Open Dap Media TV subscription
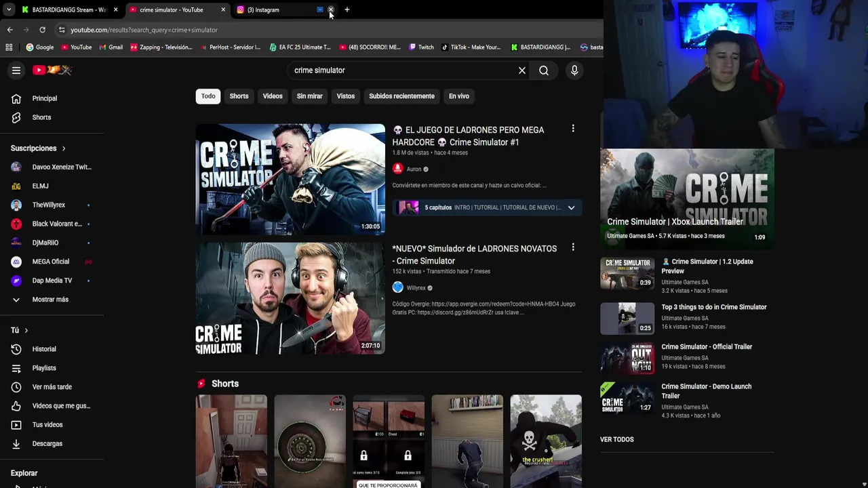The image size is (868, 488). (52, 281)
